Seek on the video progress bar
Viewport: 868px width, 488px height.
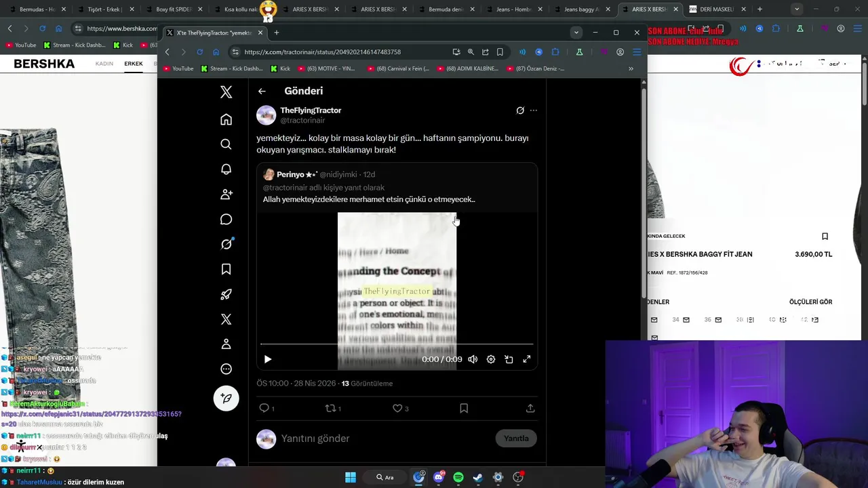click(x=397, y=344)
